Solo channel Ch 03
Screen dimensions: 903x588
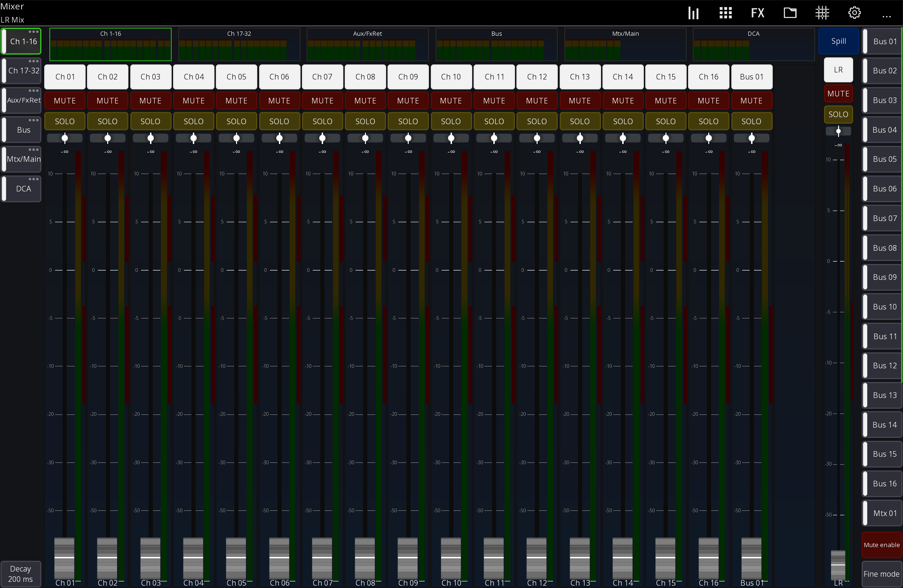[x=150, y=121]
